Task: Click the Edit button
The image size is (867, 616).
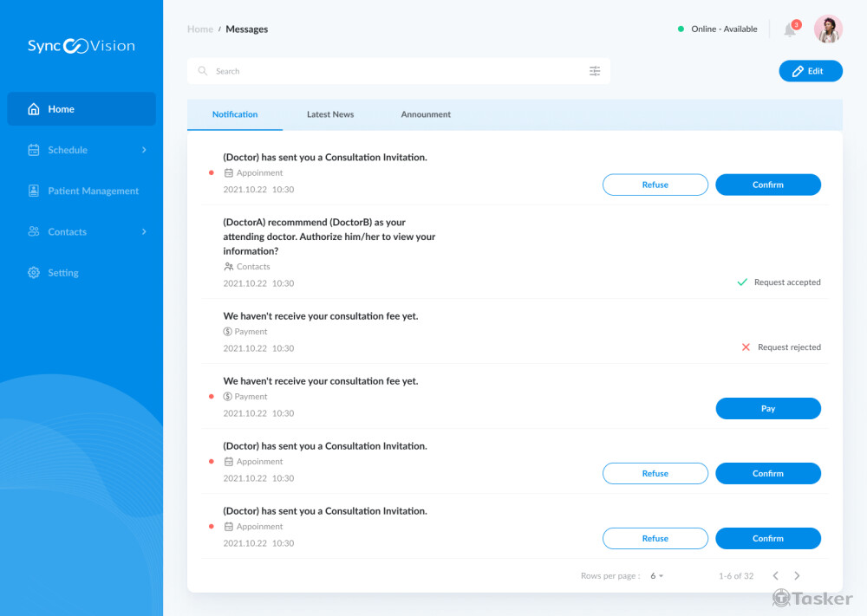Action: point(811,71)
